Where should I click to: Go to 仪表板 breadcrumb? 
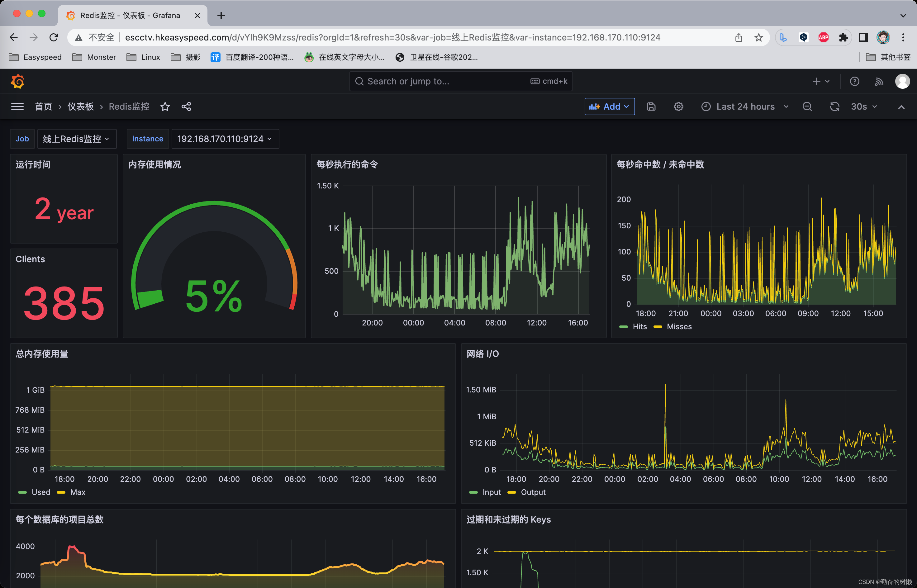click(81, 107)
